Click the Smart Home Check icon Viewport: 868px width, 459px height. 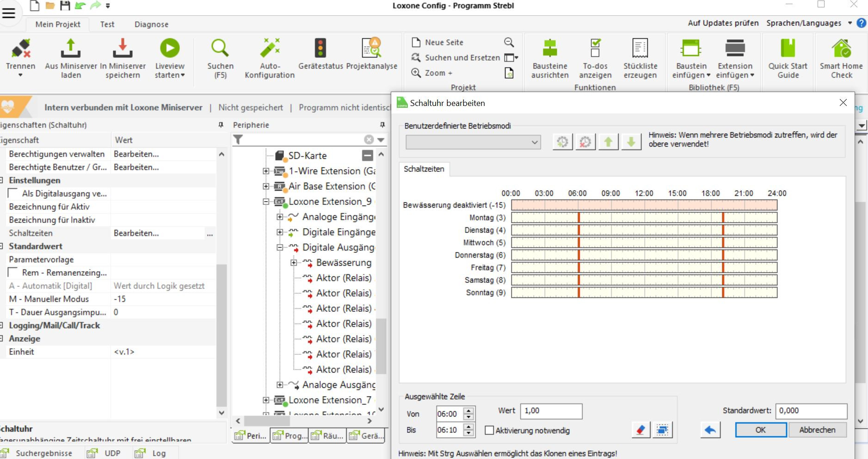841,48
